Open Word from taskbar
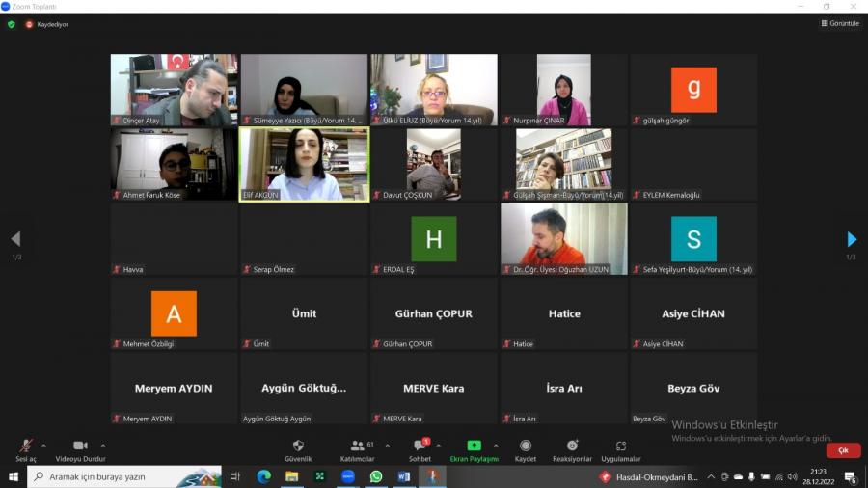The height and width of the screenshot is (488, 868). click(x=404, y=476)
